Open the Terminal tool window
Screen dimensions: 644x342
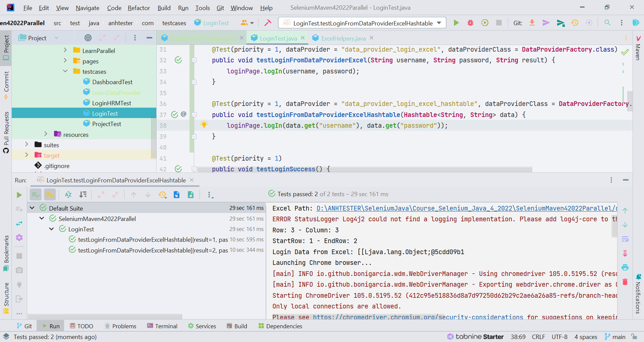click(162, 326)
